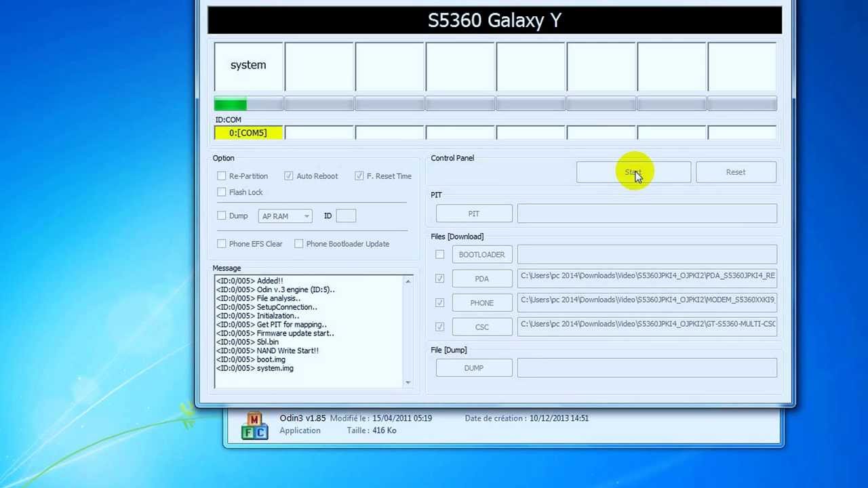Click the PDA file path field
868x488 pixels.
coord(647,279)
